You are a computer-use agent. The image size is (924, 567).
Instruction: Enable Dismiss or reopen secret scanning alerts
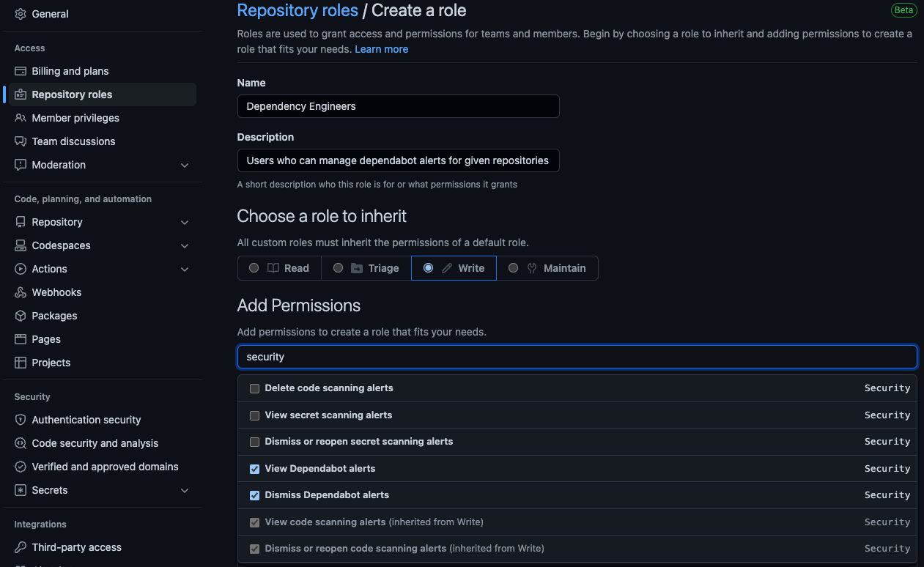[x=255, y=442]
